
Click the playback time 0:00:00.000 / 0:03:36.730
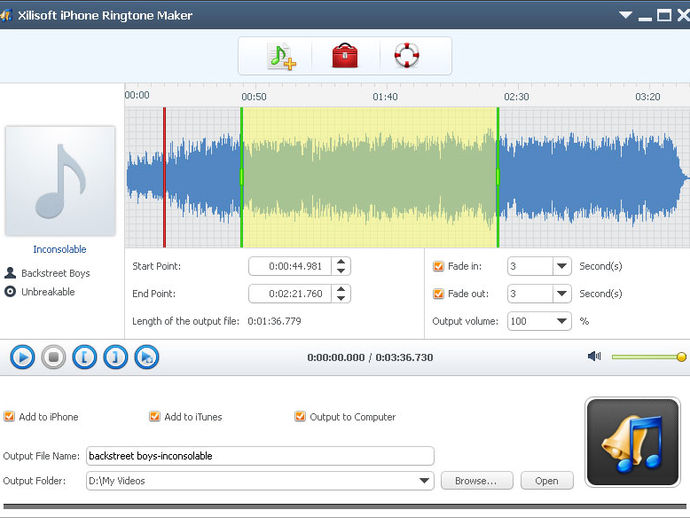pyautogui.click(x=370, y=357)
